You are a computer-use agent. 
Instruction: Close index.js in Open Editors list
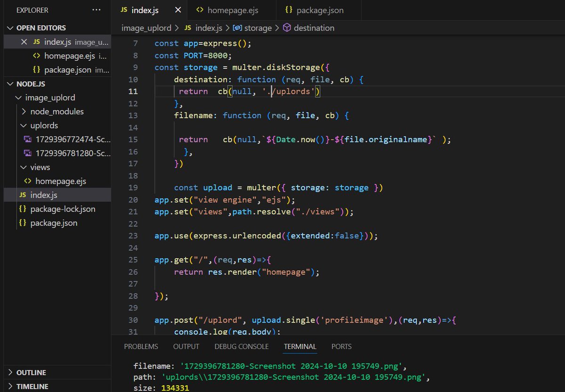[x=24, y=42]
